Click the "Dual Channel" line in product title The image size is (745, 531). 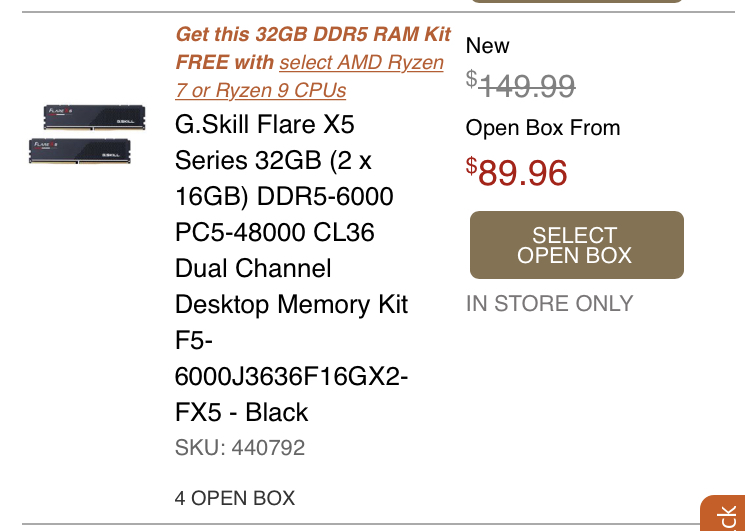[x=253, y=269]
